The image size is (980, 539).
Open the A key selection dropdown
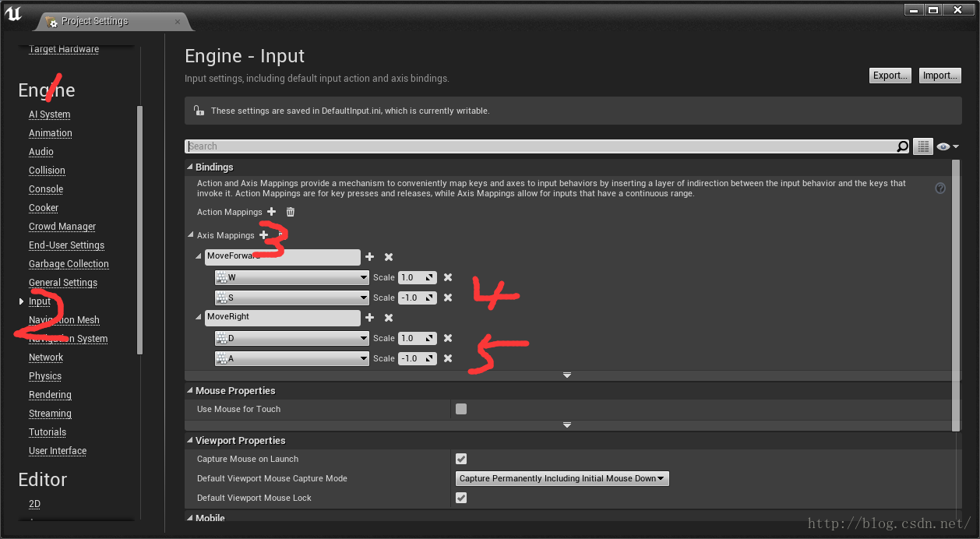click(x=291, y=358)
